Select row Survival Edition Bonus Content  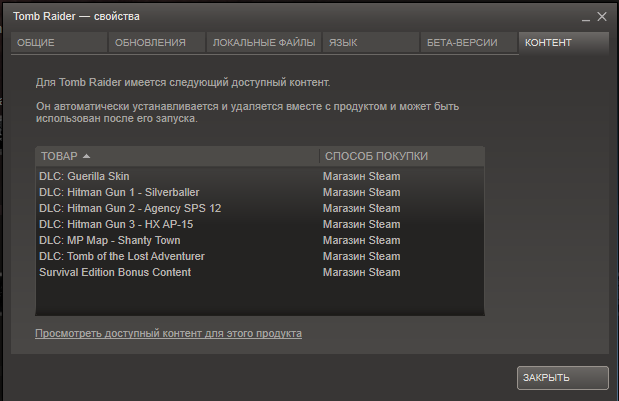click(x=260, y=272)
